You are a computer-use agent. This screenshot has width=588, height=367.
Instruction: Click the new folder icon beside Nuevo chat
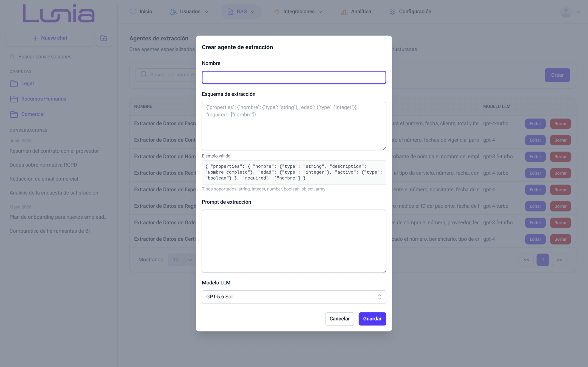(104, 38)
